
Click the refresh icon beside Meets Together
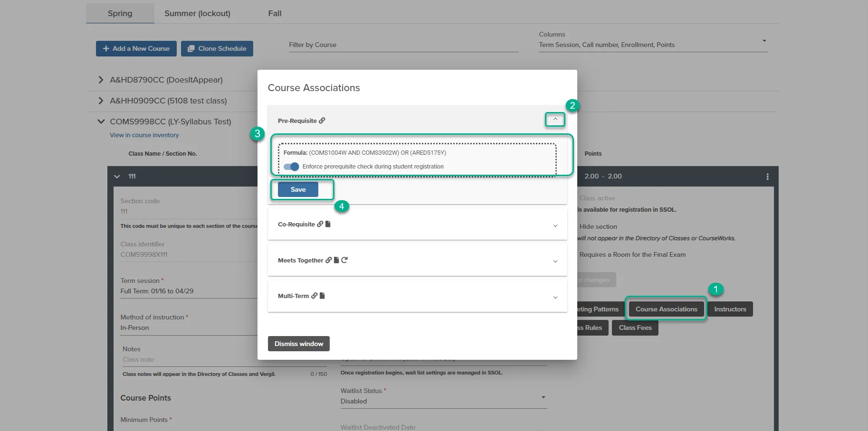pyautogui.click(x=344, y=260)
